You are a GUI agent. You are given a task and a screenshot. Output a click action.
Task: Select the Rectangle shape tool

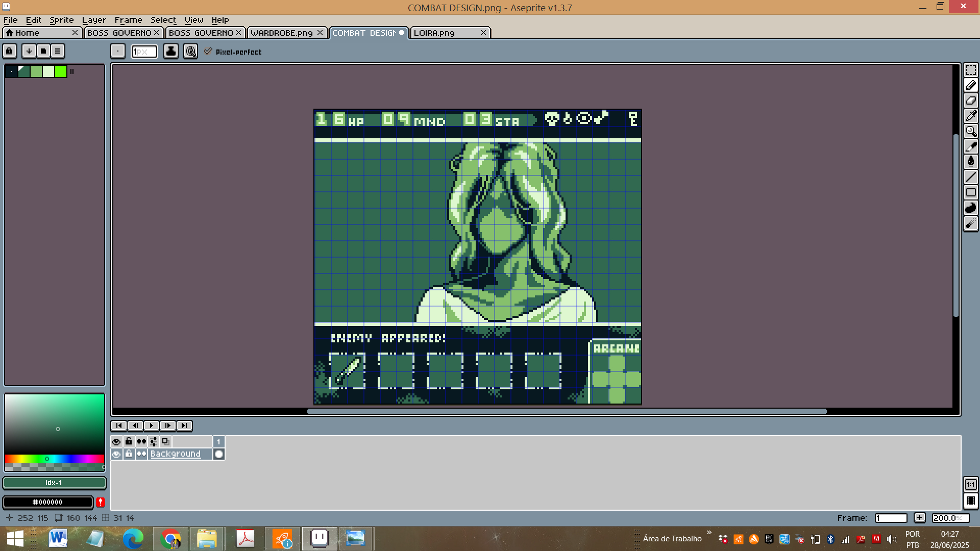tap(970, 192)
